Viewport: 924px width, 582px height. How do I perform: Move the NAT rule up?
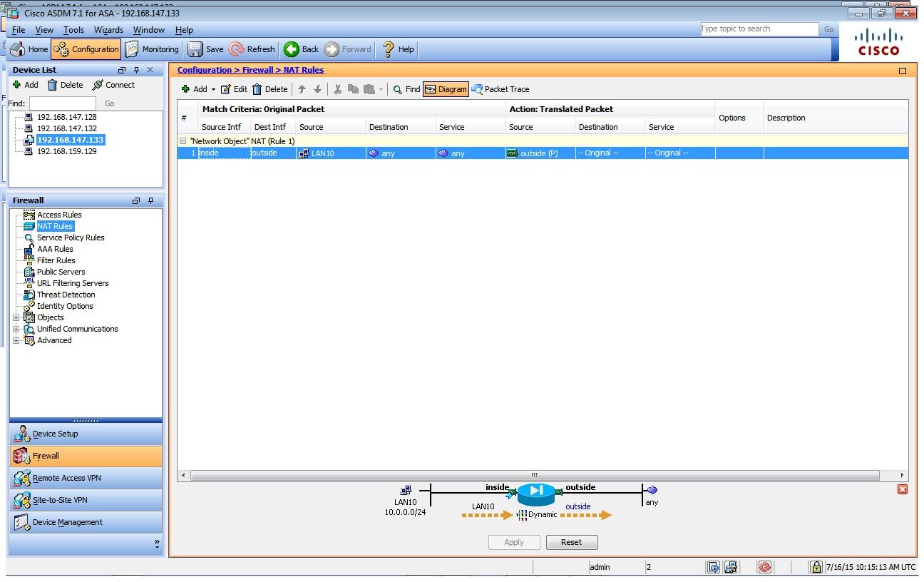pos(302,89)
